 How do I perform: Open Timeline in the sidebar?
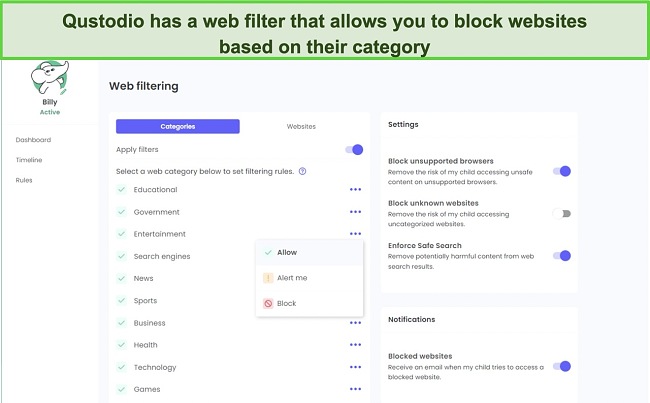point(29,160)
